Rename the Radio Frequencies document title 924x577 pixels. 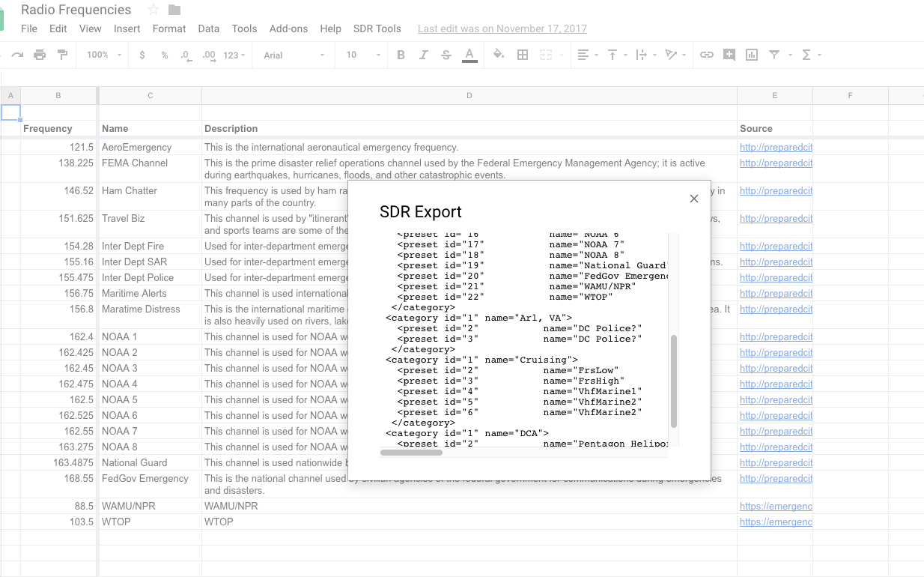[76, 10]
